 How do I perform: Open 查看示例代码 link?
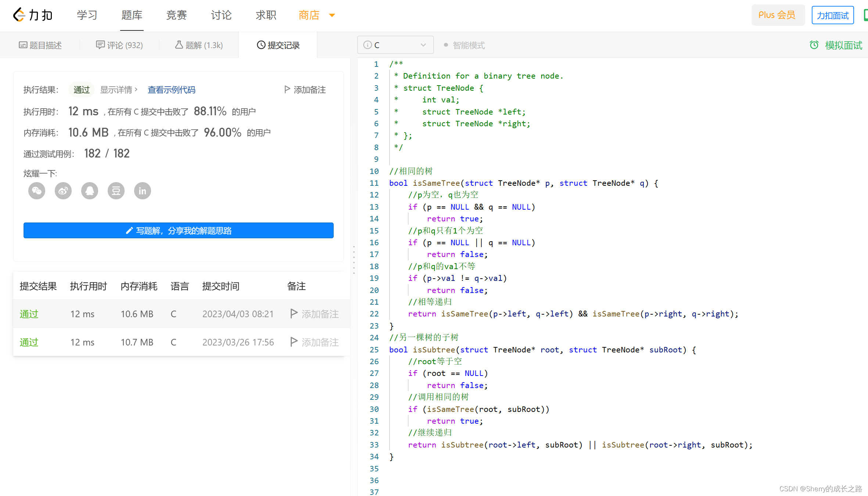(x=171, y=90)
